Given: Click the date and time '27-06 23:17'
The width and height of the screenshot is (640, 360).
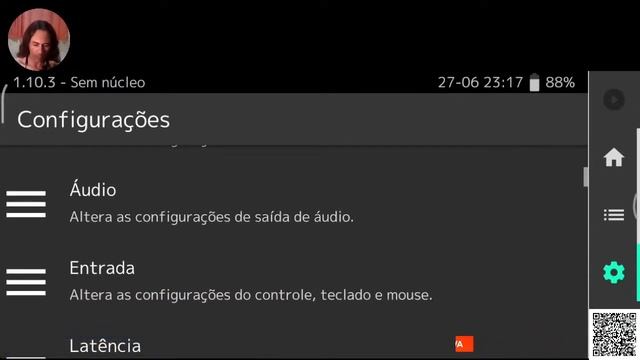Looking at the screenshot, I should tap(480, 82).
